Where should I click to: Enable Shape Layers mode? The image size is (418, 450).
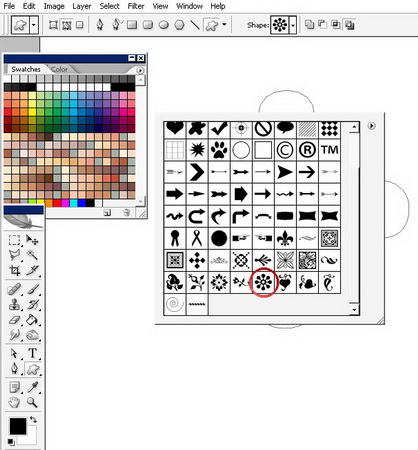(53, 25)
